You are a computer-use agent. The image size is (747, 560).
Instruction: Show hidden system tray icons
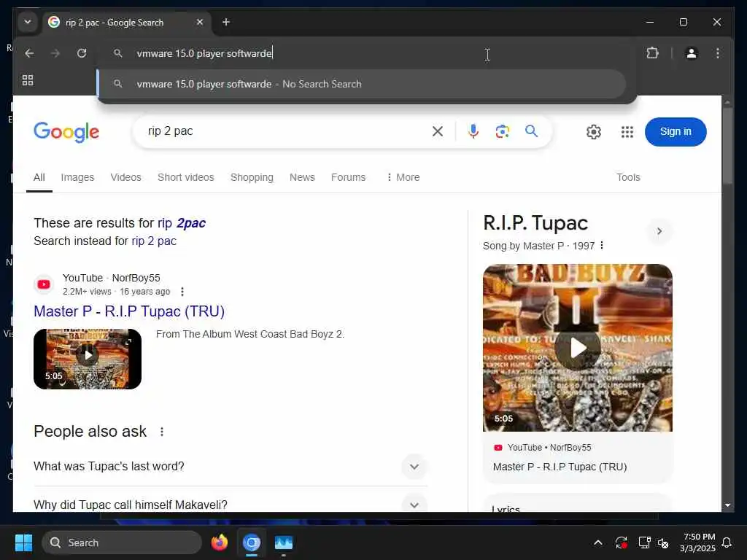598,542
